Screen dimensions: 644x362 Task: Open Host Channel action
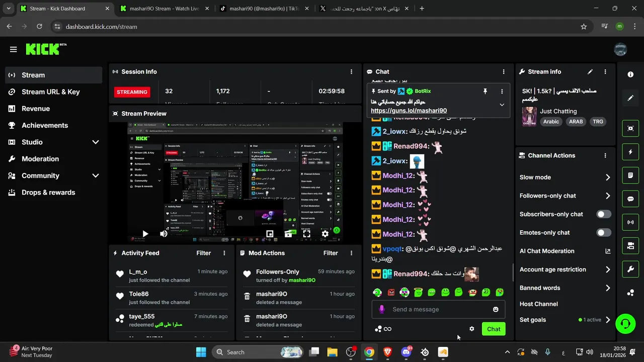(539, 304)
